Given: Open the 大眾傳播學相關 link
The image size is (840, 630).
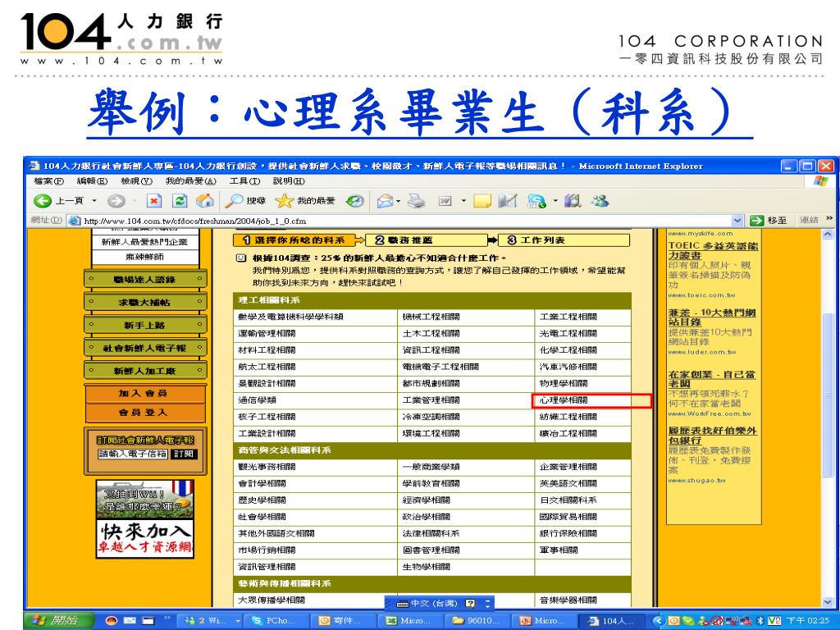Looking at the screenshot, I should pos(272,600).
